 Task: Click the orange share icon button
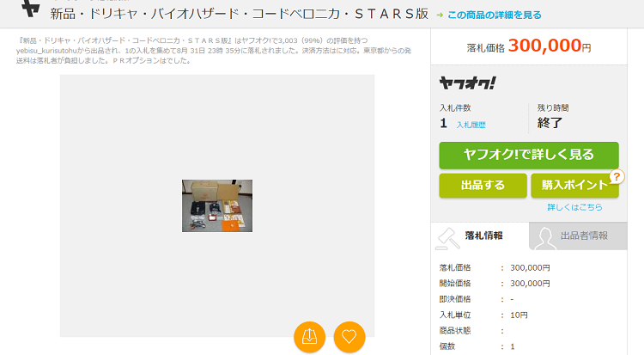[310, 337]
